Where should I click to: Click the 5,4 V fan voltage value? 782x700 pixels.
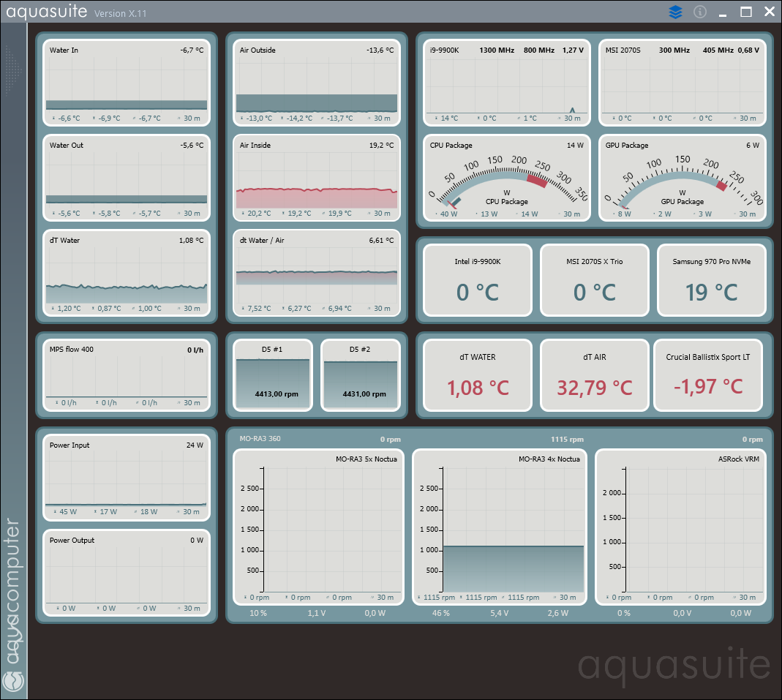pyautogui.click(x=499, y=613)
